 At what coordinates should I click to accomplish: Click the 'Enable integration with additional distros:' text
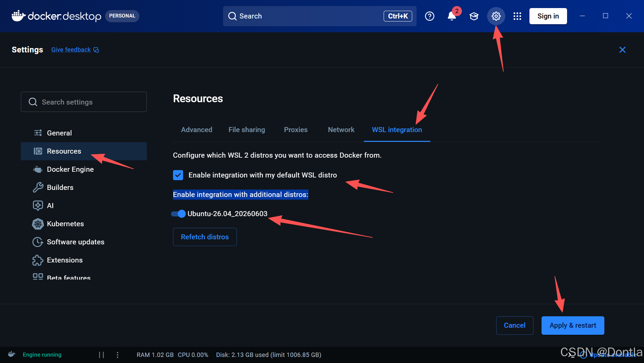pyautogui.click(x=241, y=195)
